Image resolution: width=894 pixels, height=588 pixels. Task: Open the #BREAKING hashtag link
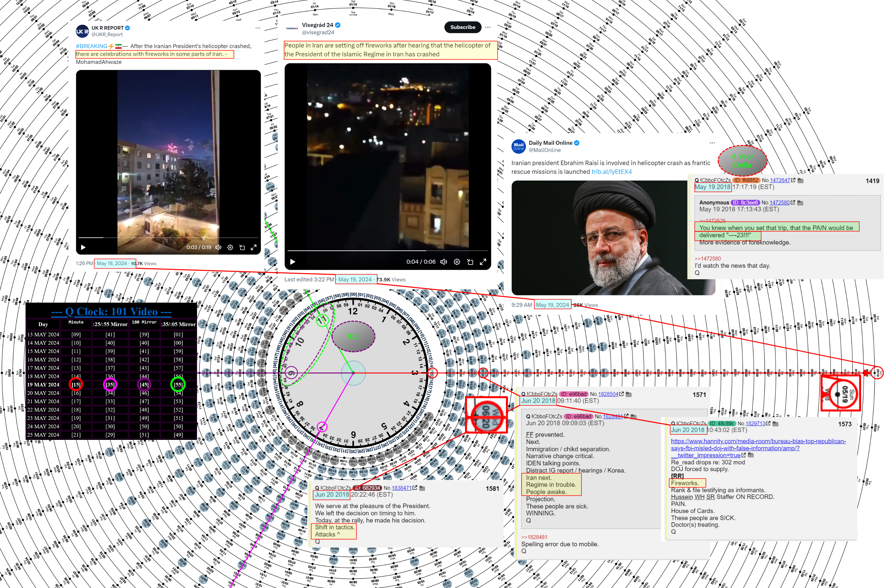tap(92, 46)
